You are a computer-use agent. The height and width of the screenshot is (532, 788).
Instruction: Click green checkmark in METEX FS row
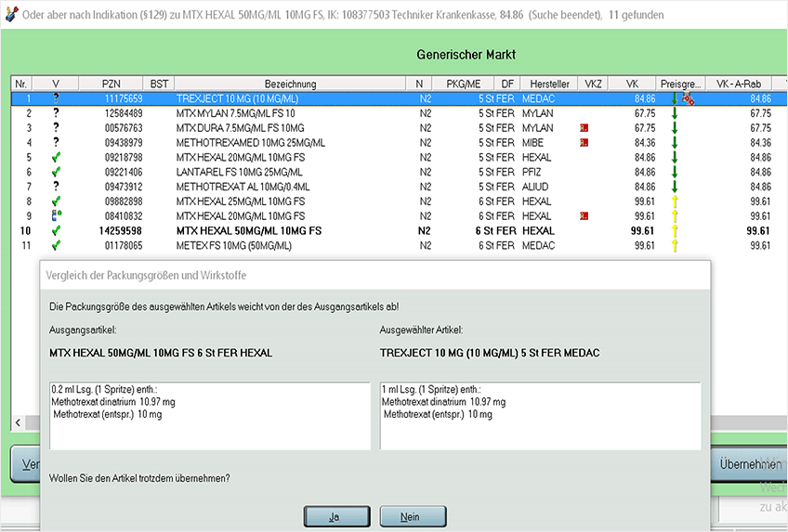coord(56,245)
